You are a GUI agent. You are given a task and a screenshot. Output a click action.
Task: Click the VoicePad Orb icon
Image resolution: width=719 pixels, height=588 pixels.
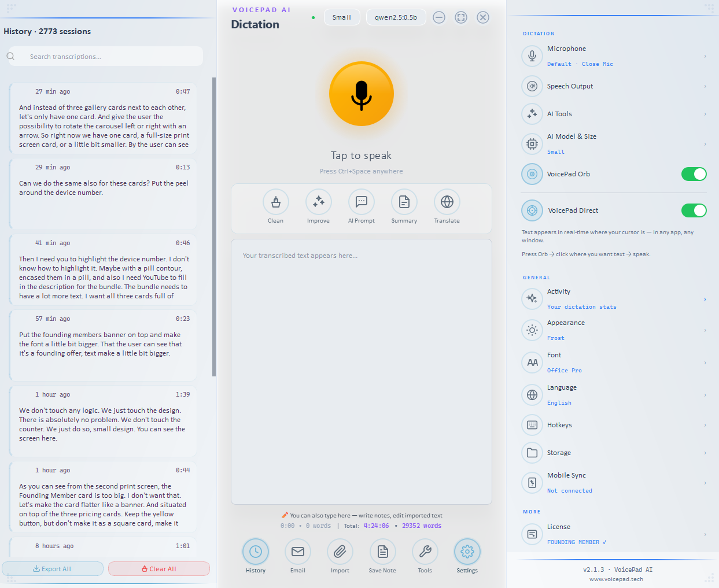(x=532, y=174)
